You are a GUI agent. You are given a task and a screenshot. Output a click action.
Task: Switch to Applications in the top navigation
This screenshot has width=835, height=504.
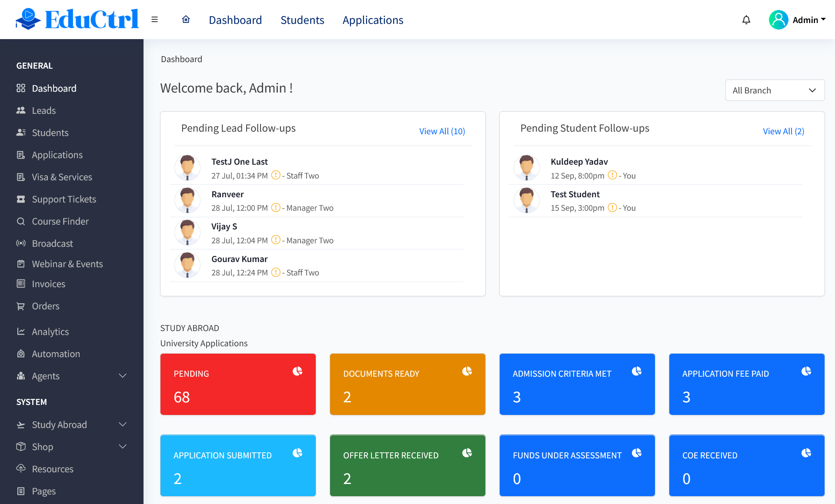tap(372, 20)
